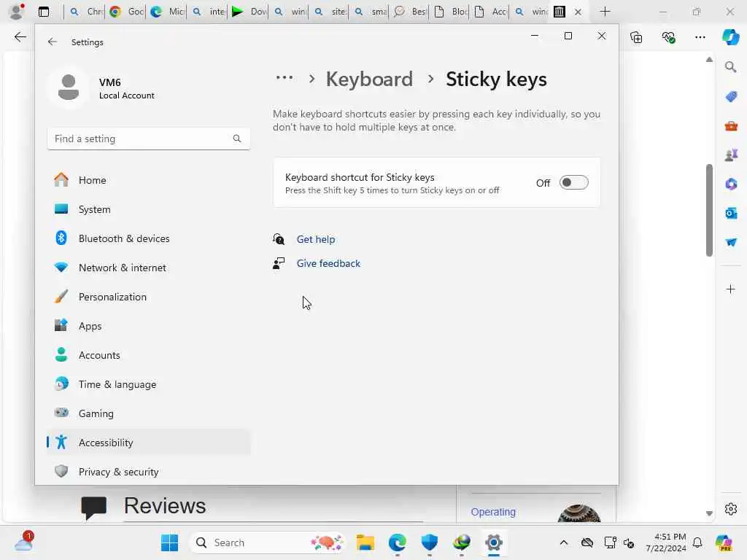Open Edge sidebar settings gear
The height and width of the screenshot is (560, 747).
coord(731,509)
